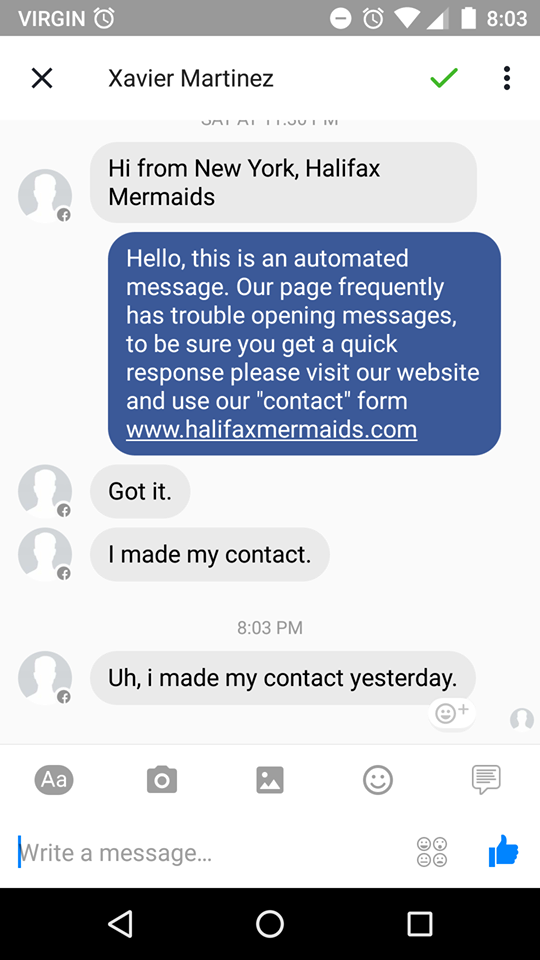The width and height of the screenshot is (540, 960).
Task: Tap the avatar beside Got it message
Action: [x=45, y=491]
